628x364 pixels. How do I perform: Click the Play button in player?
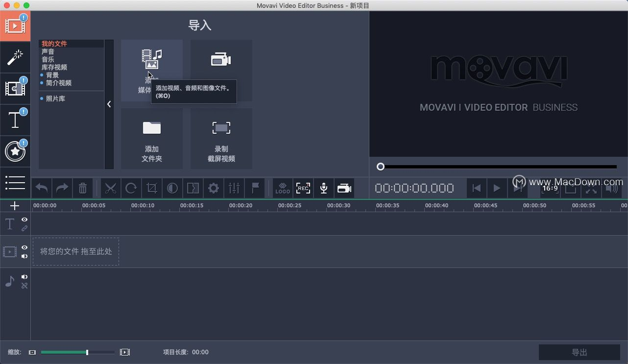tap(497, 188)
